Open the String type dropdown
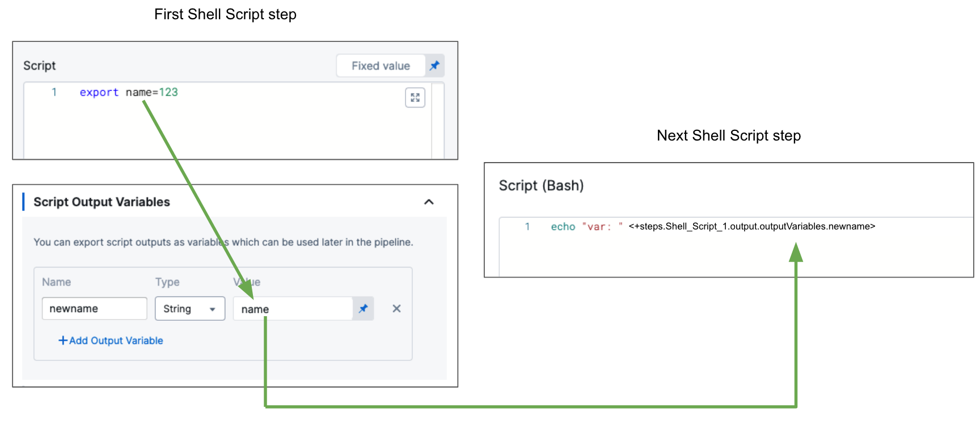 [x=190, y=309]
